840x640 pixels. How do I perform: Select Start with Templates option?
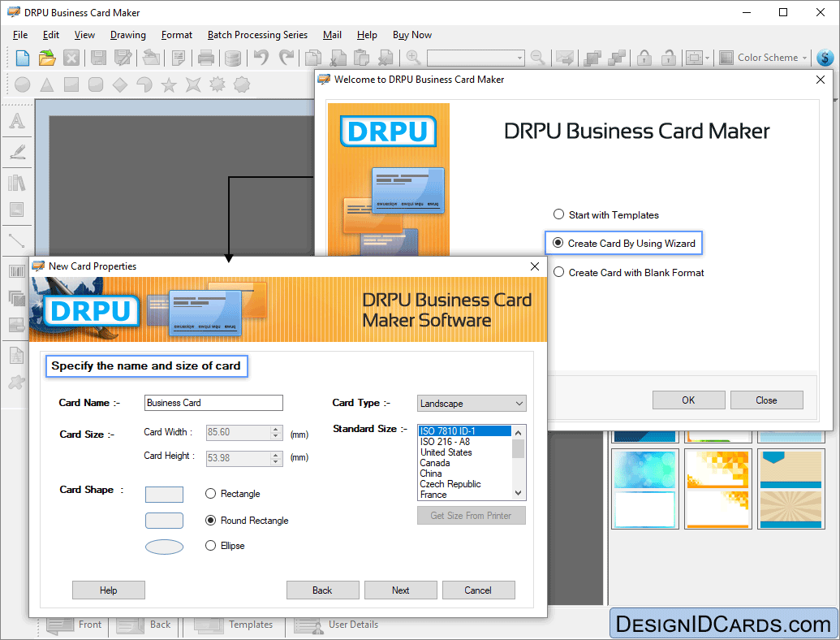(x=606, y=215)
